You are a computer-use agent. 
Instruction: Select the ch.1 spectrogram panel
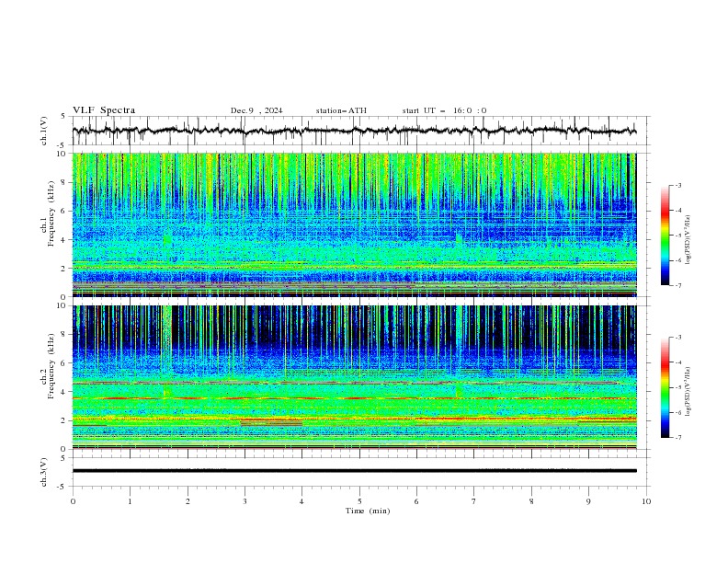click(x=354, y=224)
